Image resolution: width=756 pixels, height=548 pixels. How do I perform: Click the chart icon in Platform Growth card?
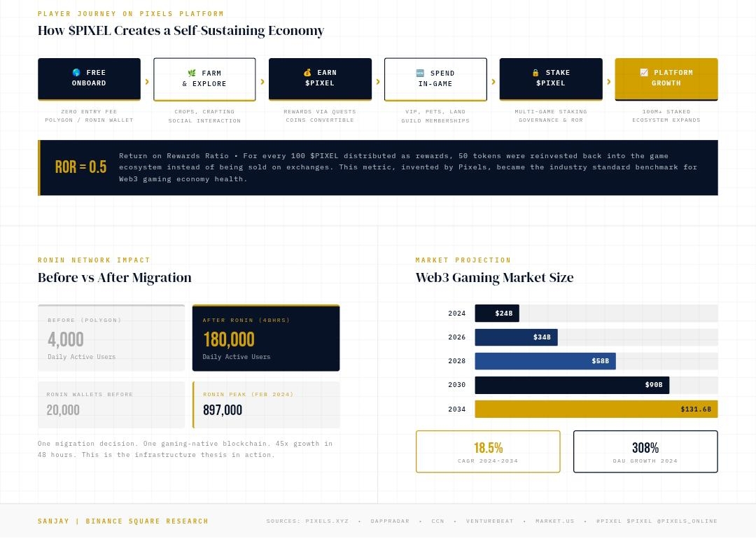click(x=644, y=72)
